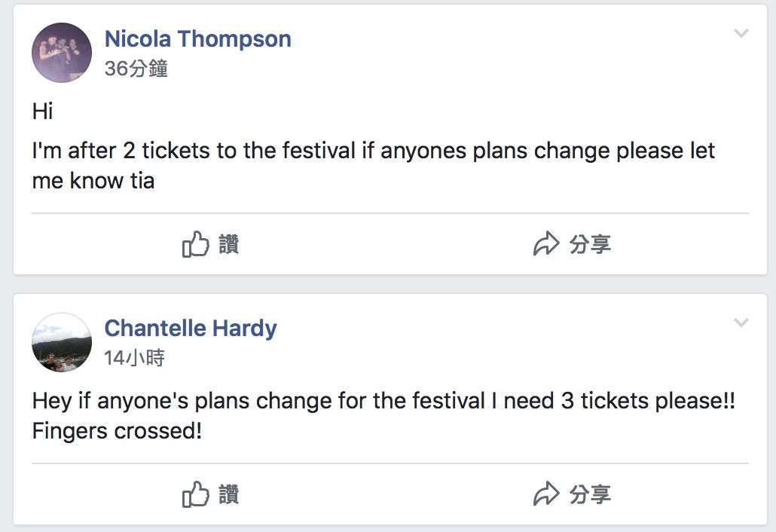Click the share arrow icon on Nicola Thompson's post

(546, 243)
